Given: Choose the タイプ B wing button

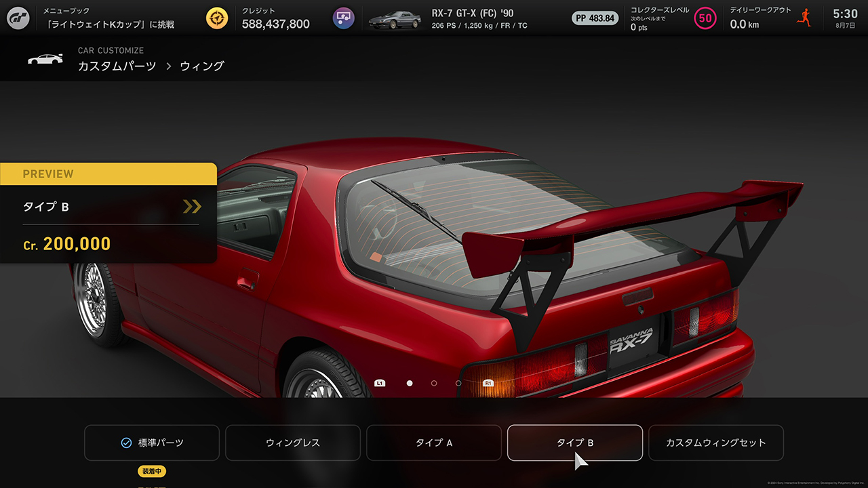Looking at the screenshot, I should coord(575,443).
